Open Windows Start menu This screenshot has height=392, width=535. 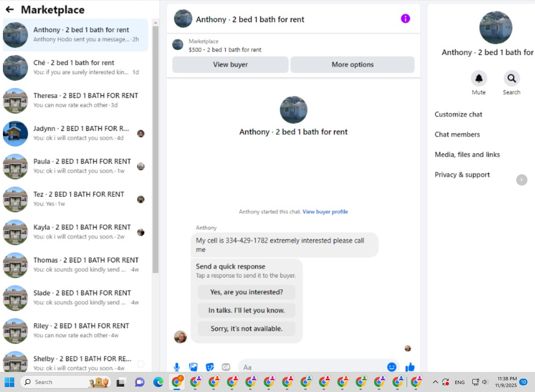pos(9,382)
